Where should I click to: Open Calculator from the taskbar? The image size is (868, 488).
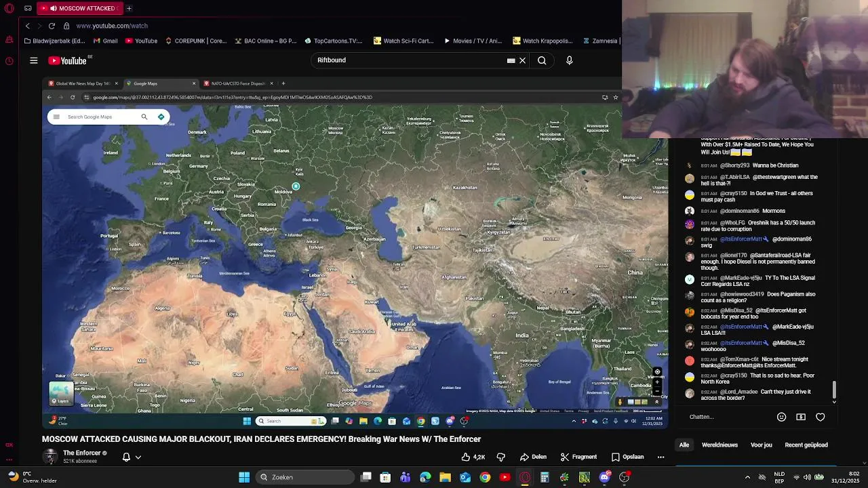(545, 477)
